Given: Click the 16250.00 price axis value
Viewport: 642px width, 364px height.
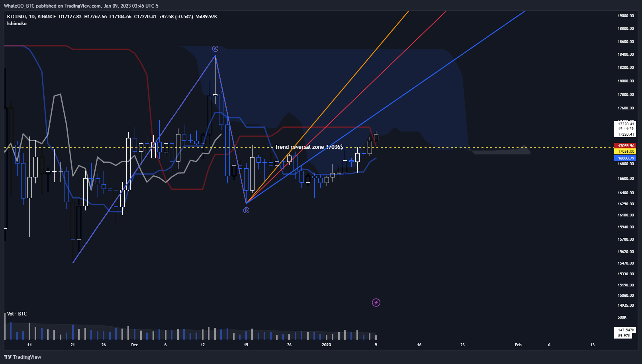Looking at the screenshot, I should [626, 204].
